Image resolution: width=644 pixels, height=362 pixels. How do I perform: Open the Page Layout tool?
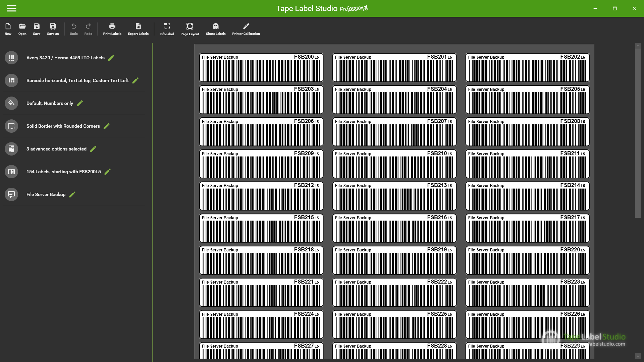click(190, 29)
